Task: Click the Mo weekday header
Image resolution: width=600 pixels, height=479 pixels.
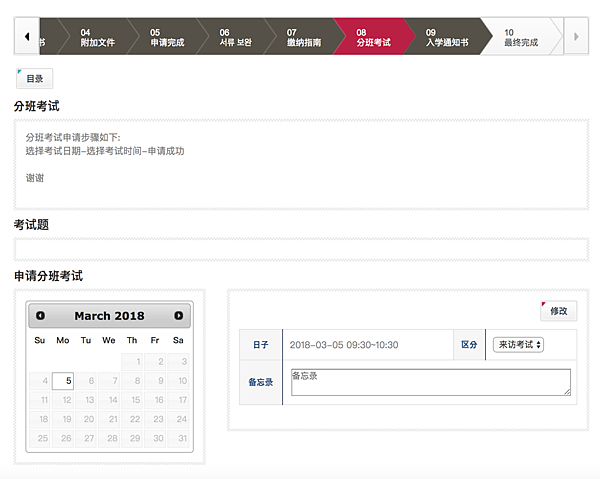Action: 63,340
